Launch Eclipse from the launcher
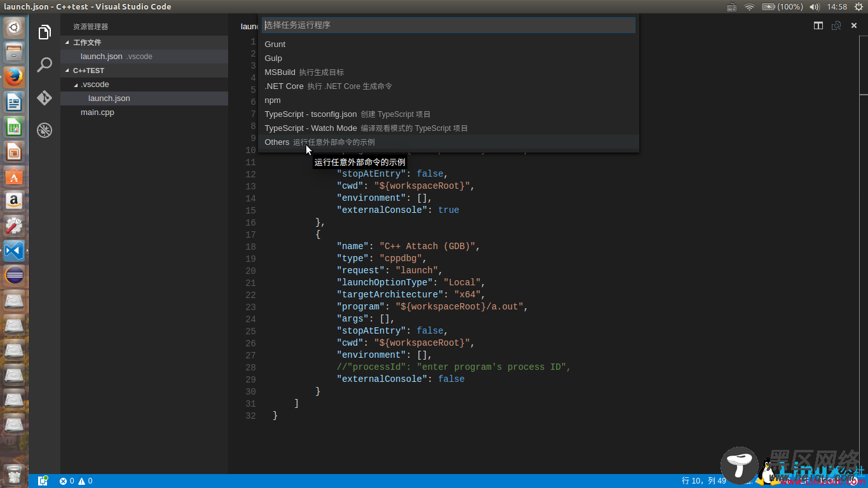The image size is (868, 488). [x=14, y=275]
